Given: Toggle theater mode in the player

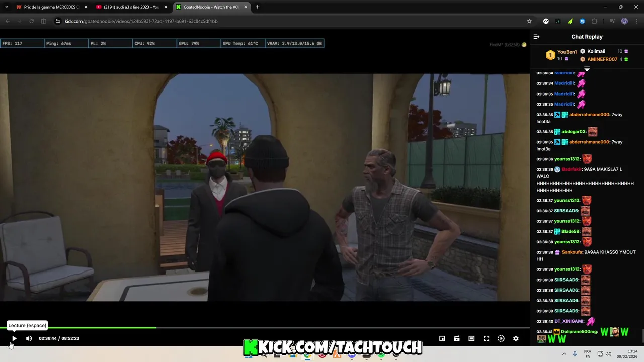Looking at the screenshot, I should tap(471, 338).
